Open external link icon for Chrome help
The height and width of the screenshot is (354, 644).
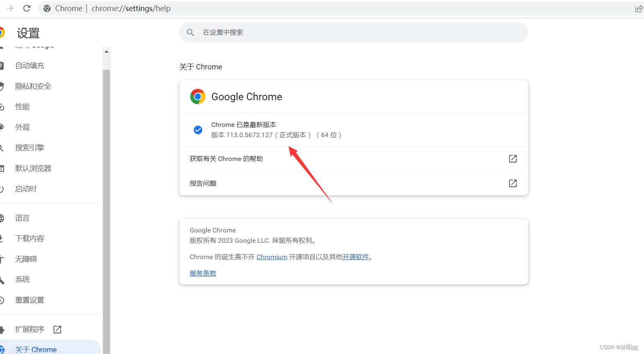[513, 159]
